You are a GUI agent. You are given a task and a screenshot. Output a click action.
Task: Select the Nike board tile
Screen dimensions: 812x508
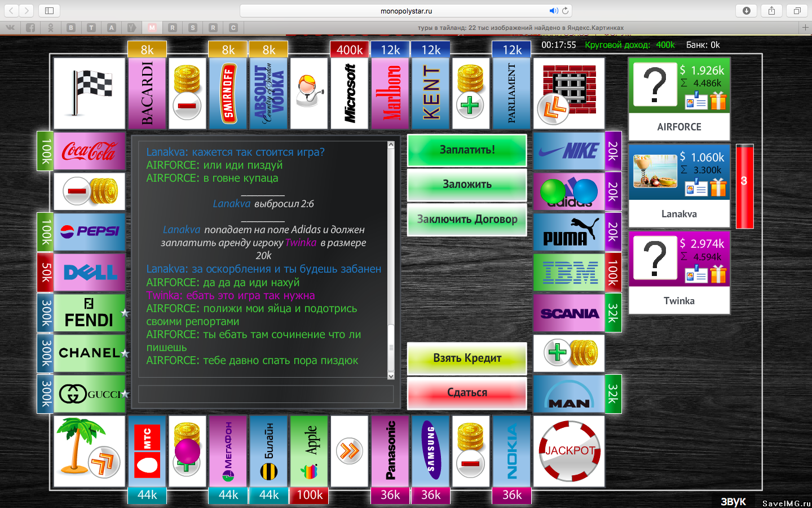(569, 151)
